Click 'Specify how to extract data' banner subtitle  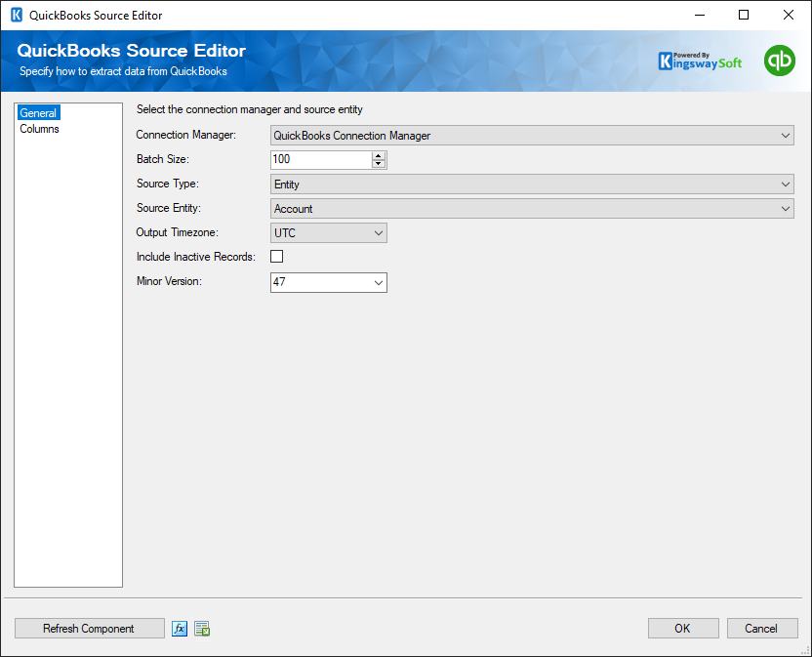pos(123,71)
